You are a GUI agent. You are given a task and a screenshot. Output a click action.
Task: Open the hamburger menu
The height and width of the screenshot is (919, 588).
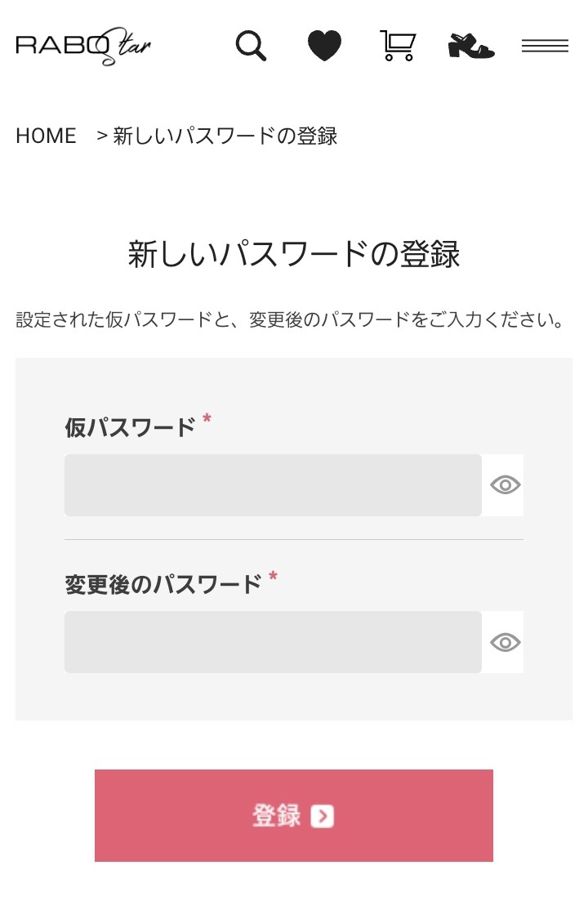point(545,46)
